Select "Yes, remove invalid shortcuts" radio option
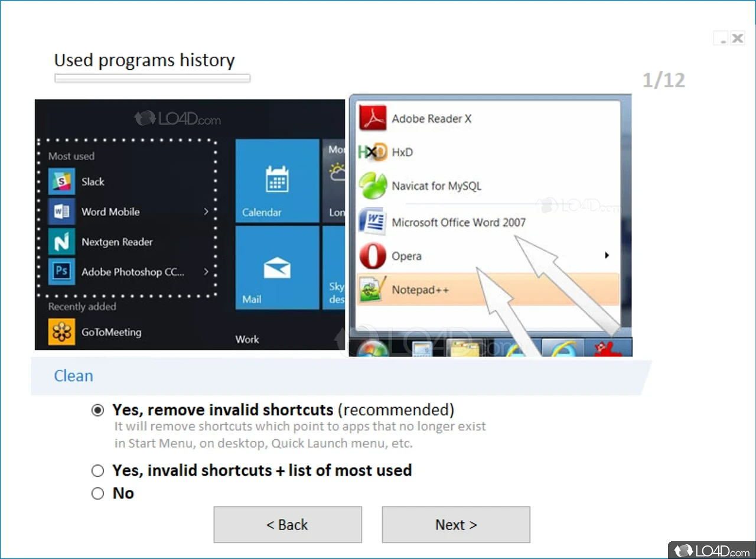Screen dimensions: 756x559 click(x=98, y=410)
